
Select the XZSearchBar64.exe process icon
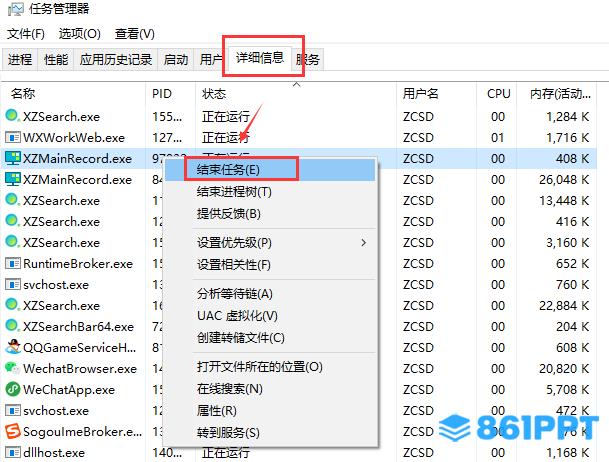[x=12, y=325]
